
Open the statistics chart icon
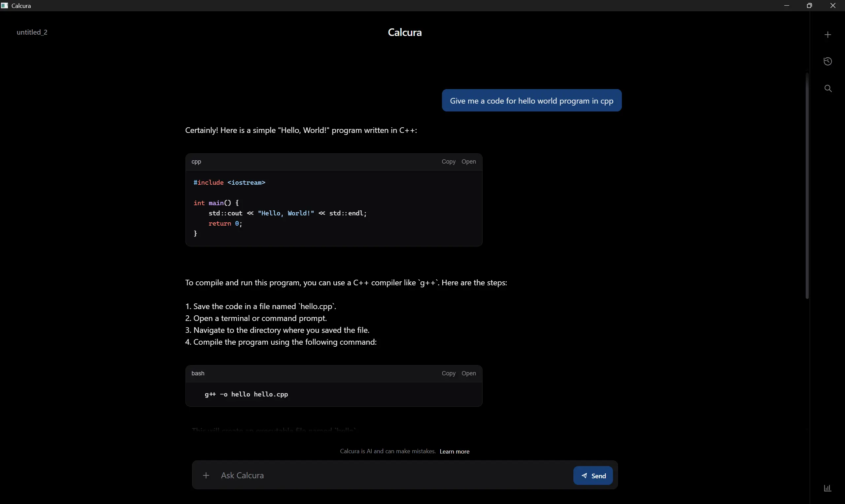click(x=828, y=488)
